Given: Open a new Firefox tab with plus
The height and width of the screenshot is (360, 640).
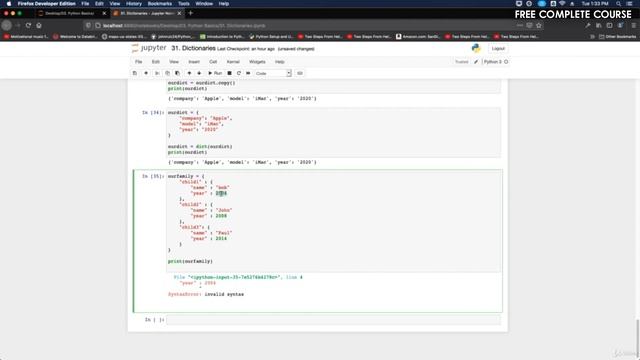Looking at the screenshot, I should coord(190,13).
